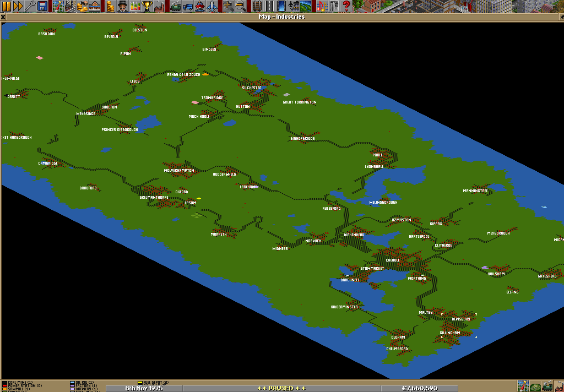Open industry directory factory icon
Viewport: 564px width, 392px height.
click(x=159, y=6)
